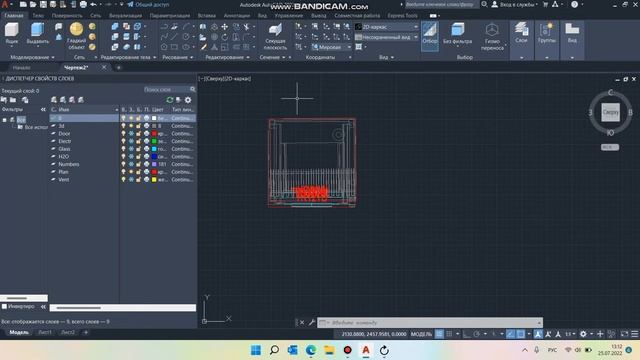Click the red color swatch of Door layer
Viewport: 640px width, 360px height.
(154, 133)
